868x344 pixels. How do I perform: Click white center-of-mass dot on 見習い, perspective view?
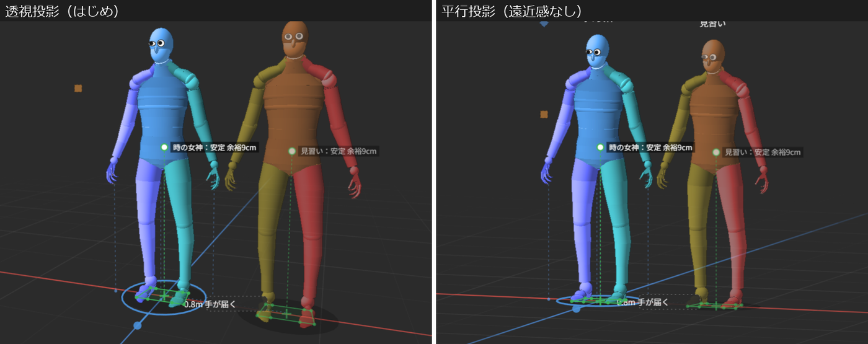292,151
